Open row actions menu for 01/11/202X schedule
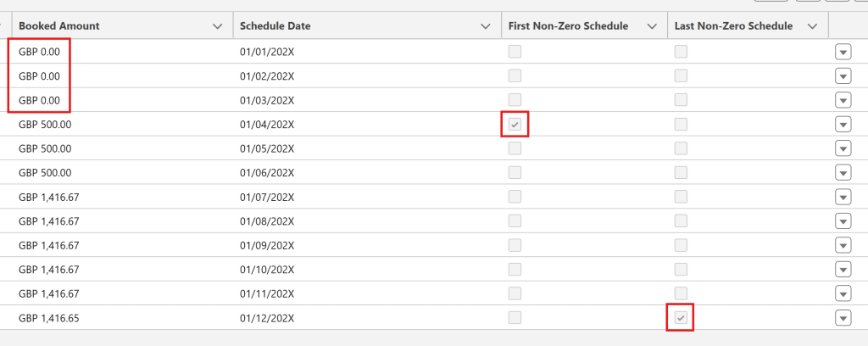Image resolution: width=868 pixels, height=346 pixels. 843,293
